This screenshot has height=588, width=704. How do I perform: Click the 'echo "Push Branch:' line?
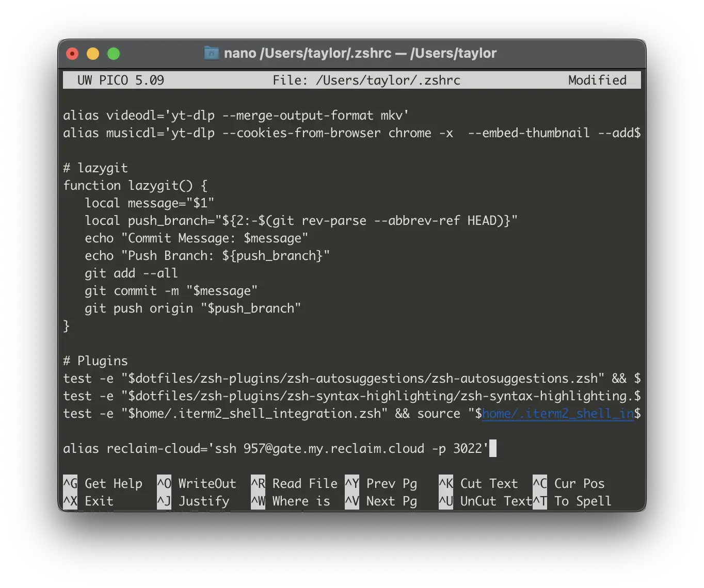[207, 256]
